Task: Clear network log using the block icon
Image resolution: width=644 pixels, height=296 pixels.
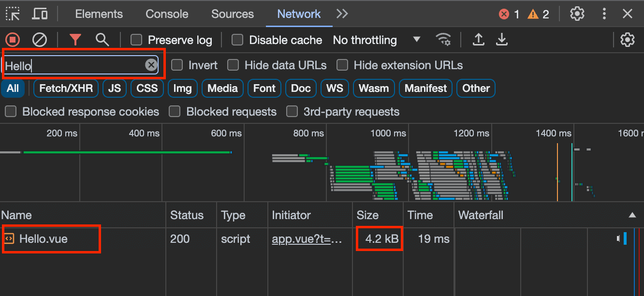Action: tap(40, 40)
